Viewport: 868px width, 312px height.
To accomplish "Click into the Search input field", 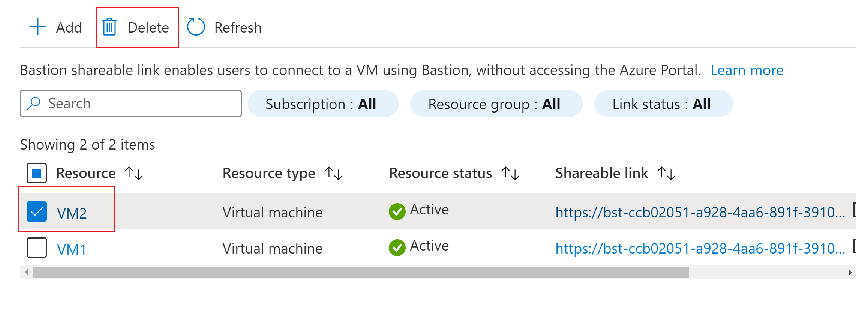I will (x=131, y=103).
